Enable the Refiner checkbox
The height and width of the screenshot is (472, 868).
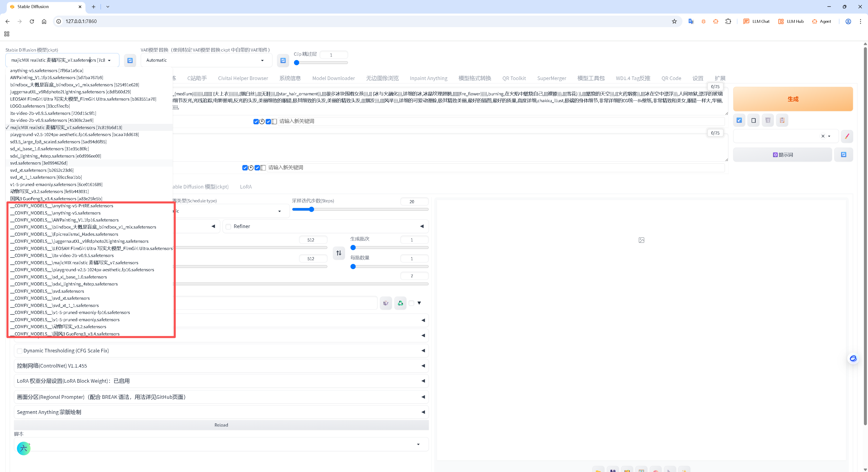tap(229, 227)
